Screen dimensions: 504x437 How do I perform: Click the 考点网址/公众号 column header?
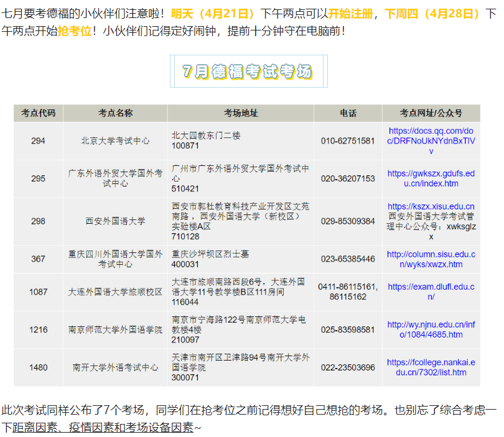(x=431, y=113)
